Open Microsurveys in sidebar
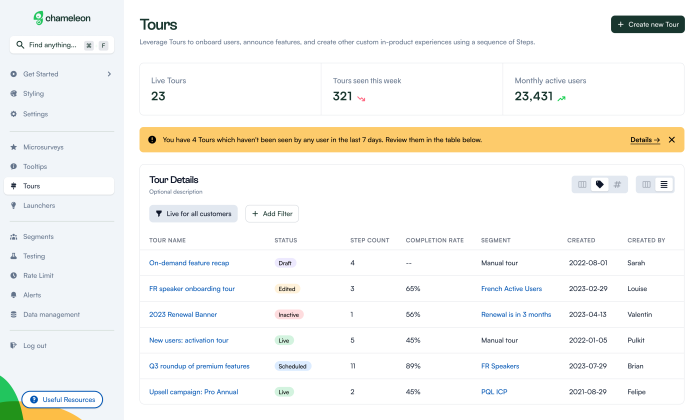The width and height of the screenshot is (700, 420). tap(43, 147)
